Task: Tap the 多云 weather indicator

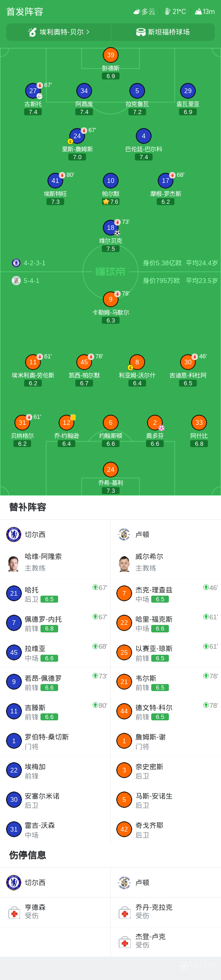Action: pyautogui.click(x=144, y=12)
